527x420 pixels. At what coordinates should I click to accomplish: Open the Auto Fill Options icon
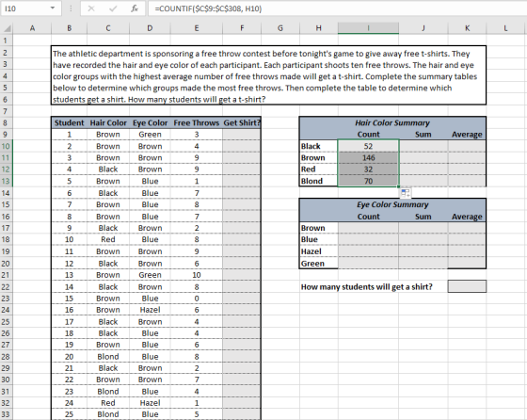tap(406, 193)
